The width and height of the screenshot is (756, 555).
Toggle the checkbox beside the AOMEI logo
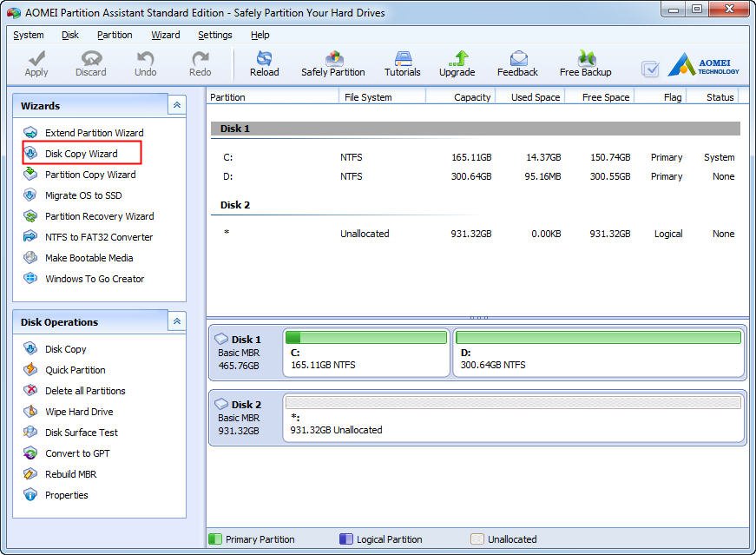(x=649, y=69)
